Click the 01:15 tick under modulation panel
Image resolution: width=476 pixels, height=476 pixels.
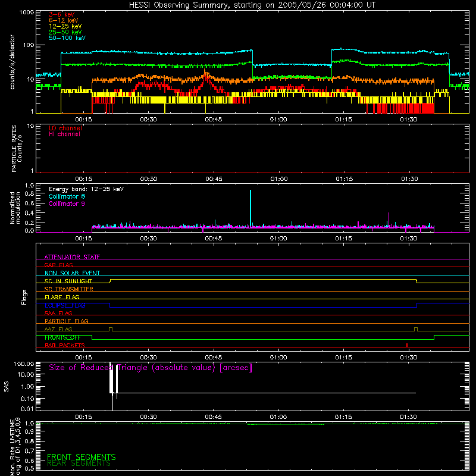click(x=344, y=239)
